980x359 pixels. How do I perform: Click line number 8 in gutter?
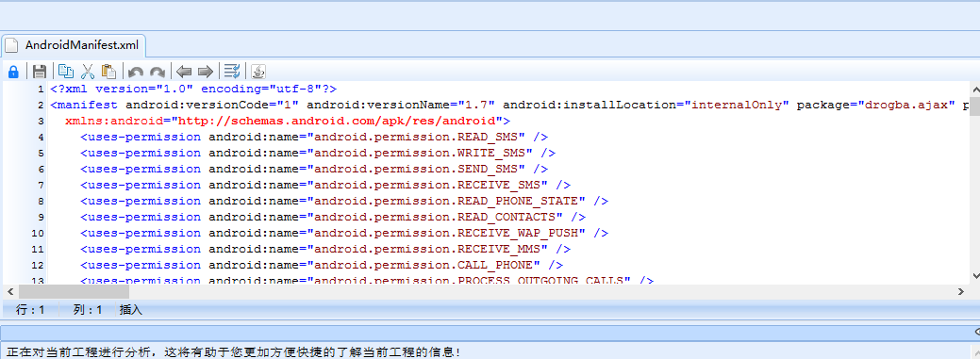[x=41, y=201]
